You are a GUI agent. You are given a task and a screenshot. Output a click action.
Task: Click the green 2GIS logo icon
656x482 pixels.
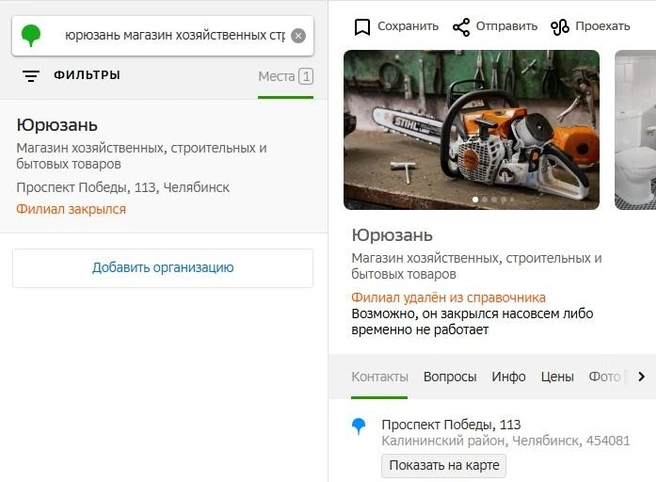[32, 36]
